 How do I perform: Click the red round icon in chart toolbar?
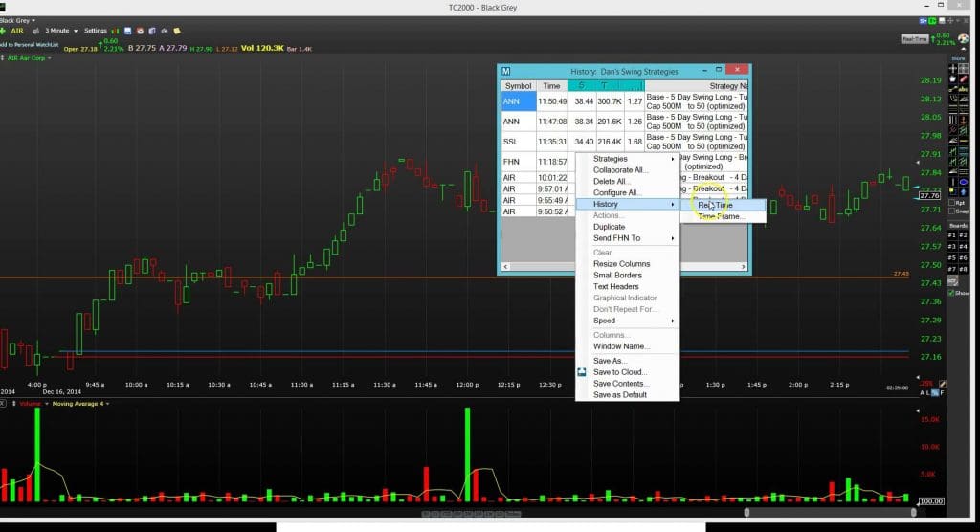[140, 31]
